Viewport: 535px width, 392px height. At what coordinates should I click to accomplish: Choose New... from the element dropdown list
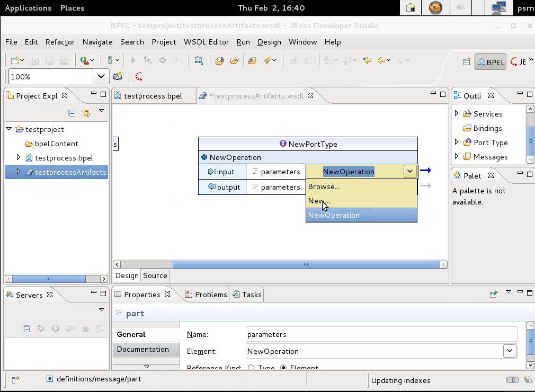(319, 201)
